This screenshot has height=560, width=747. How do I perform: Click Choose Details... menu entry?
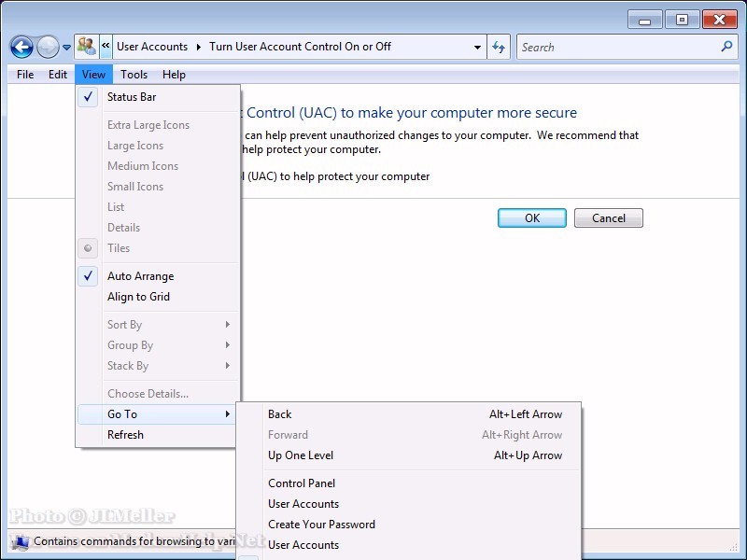(x=158, y=394)
